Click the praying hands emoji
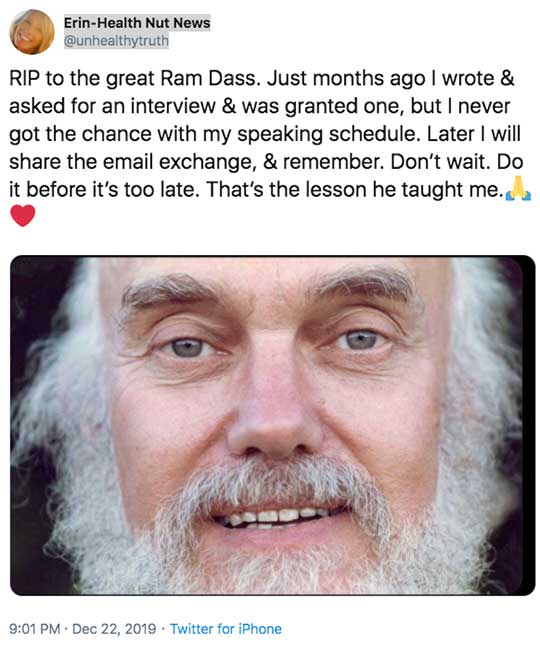Image resolution: width=540 pixels, height=645 pixels. pyautogui.click(x=518, y=188)
